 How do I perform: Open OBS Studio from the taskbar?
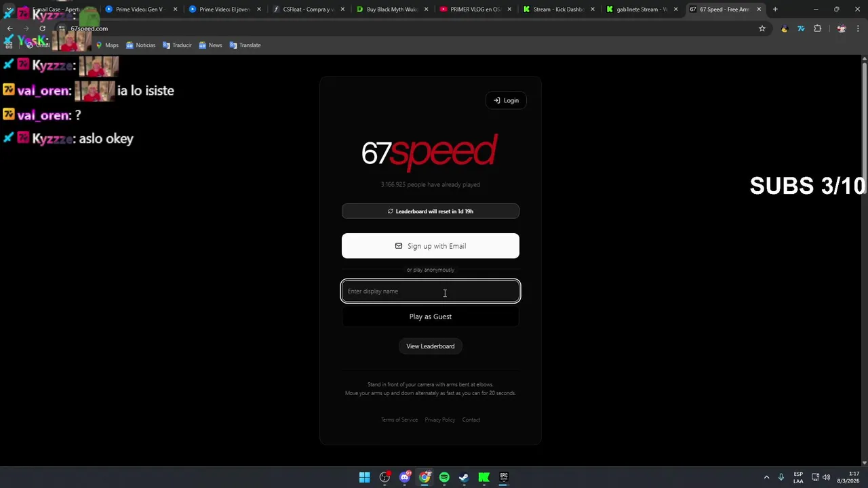384,477
